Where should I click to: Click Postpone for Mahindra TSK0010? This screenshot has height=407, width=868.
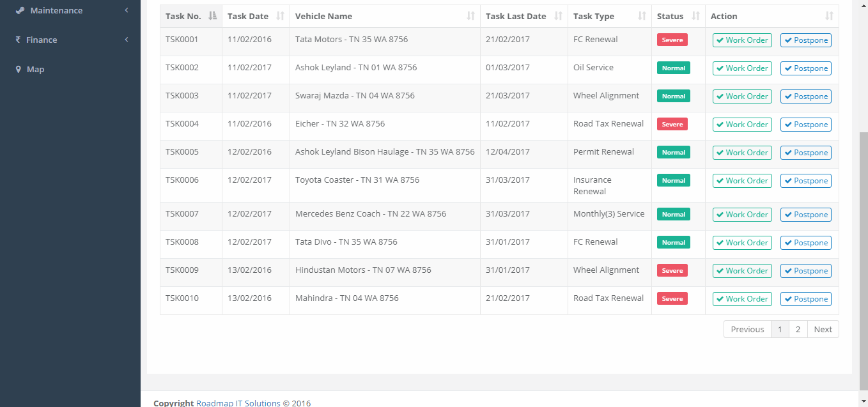[805, 299]
